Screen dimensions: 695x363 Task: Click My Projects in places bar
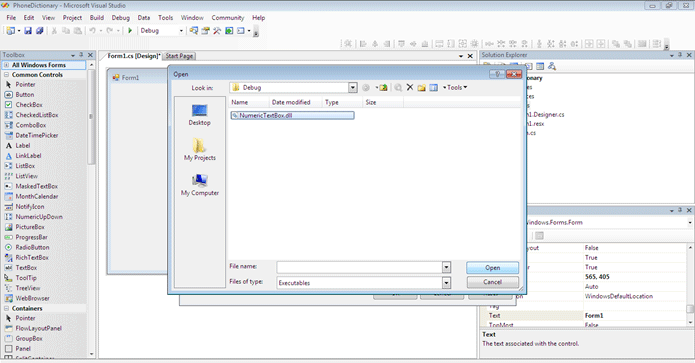coord(199,149)
